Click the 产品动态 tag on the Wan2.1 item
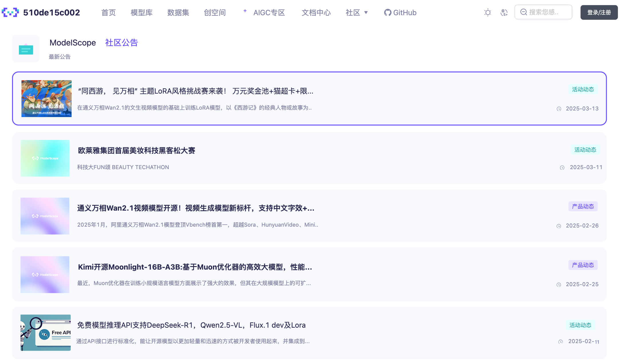621x364 pixels. [x=583, y=206]
